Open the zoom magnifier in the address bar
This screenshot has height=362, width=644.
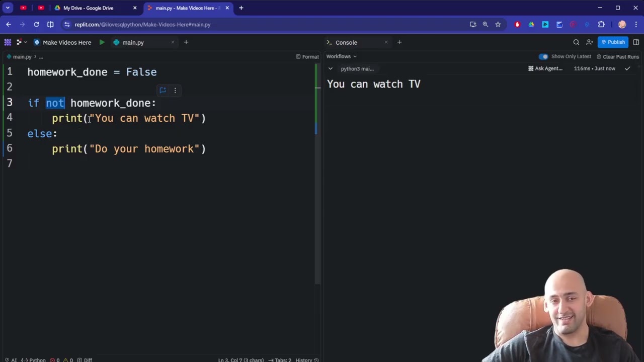(x=486, y=24)
